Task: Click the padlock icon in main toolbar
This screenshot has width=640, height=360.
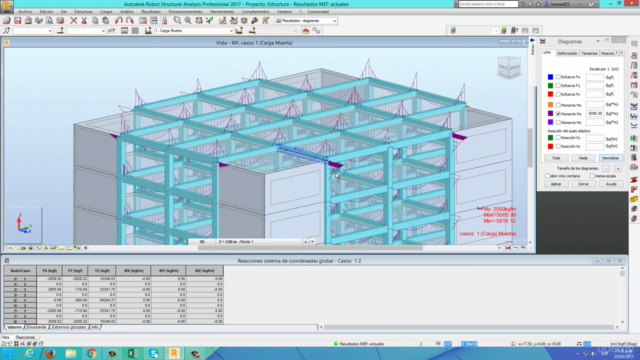Action: point(164,20)
